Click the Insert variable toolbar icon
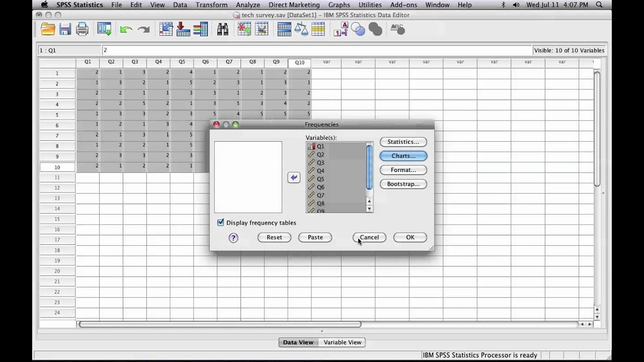The height and width of the screenshot is (362, 644). (x=262, y=30)
